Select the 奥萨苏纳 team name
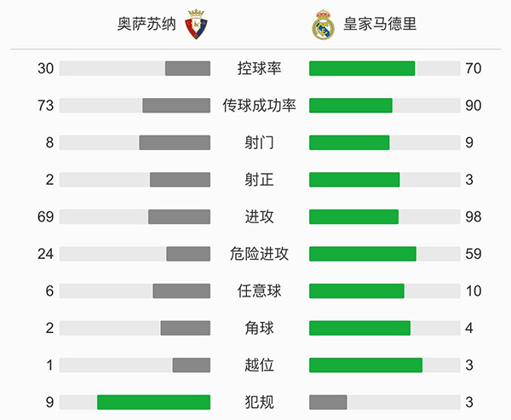The height and width of the screenshot is (420, 511). click(x=146, y=25)
